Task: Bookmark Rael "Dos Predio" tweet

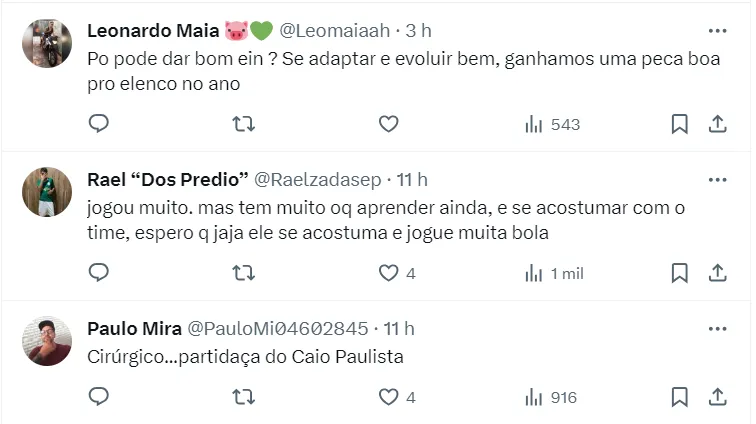Action: [x=679, y=273]
